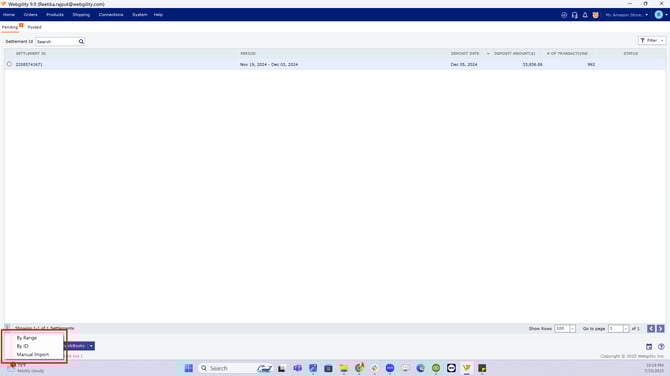Select Manual Import option
This screenshot has width=670, height=376.
(33, 355)
